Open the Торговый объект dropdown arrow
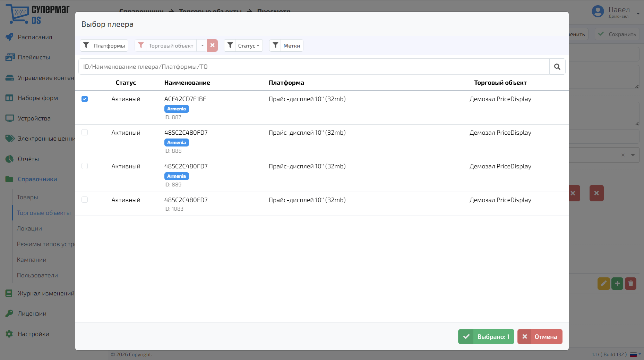This screenshot has height=360, width=644. tap(202, 45)
